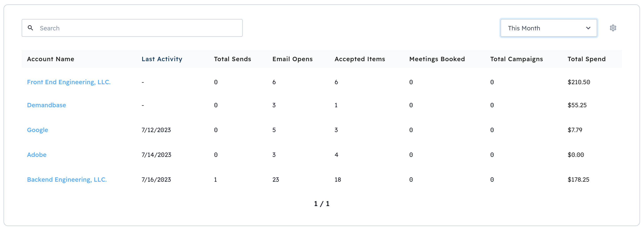644x230 pixels.
Task: Sort by Meetings Booked column
Action: 437,59
